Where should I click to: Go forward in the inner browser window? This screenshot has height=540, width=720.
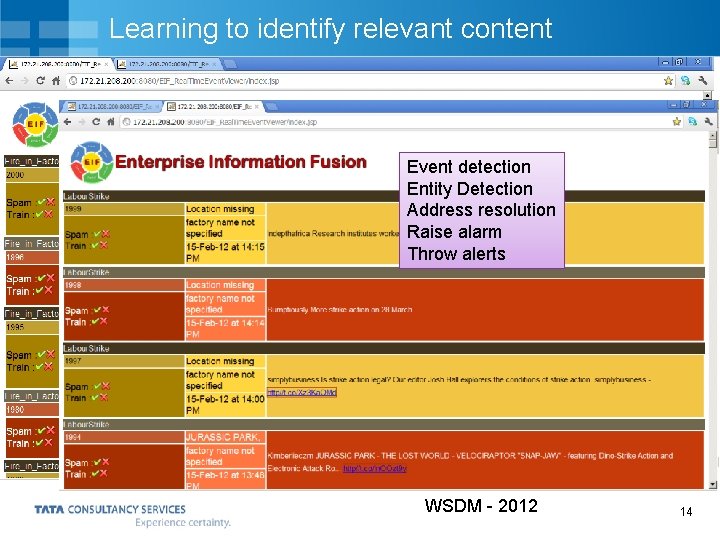pyautogui.click(x=82, y=122)
